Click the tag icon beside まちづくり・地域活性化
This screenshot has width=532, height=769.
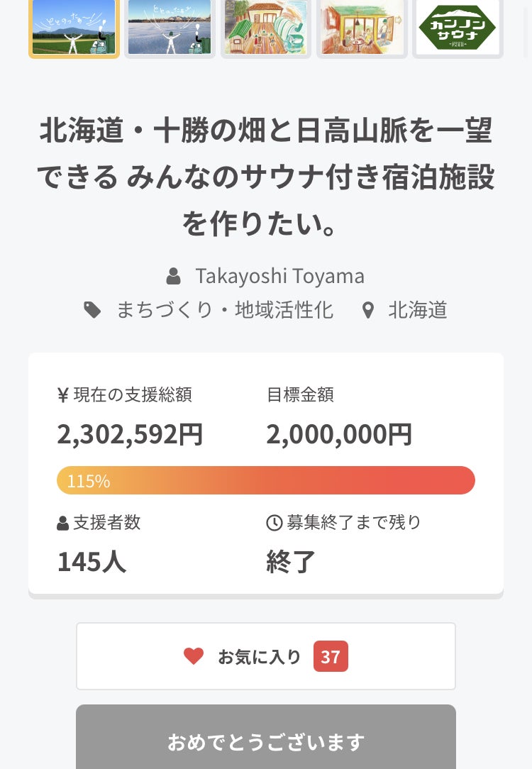pos(92,310)
